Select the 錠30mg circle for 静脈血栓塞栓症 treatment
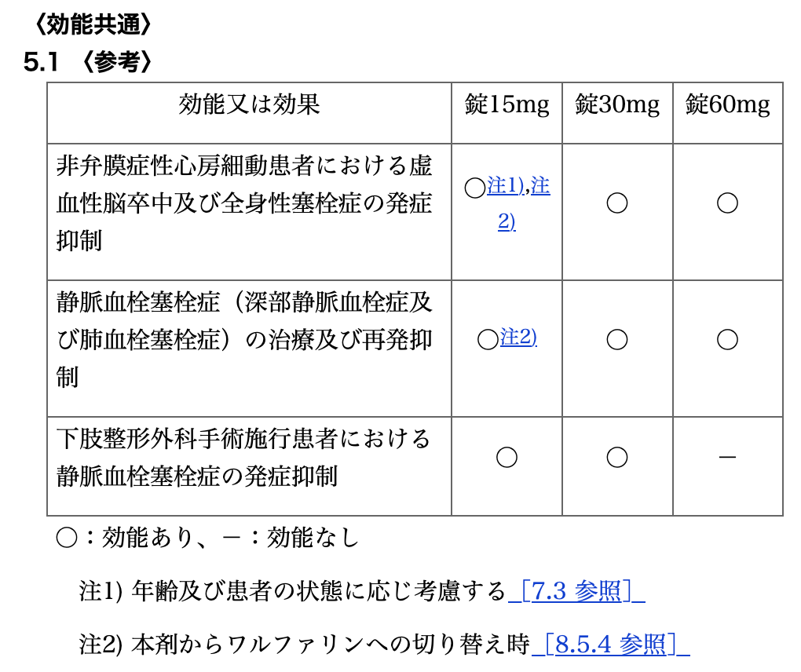 tap(617, 339)
